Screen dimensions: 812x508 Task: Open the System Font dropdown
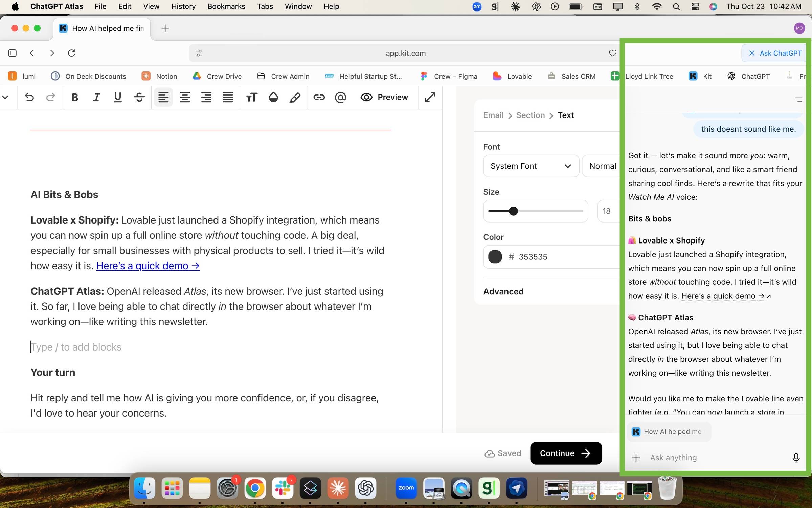(x=531, y=166)
